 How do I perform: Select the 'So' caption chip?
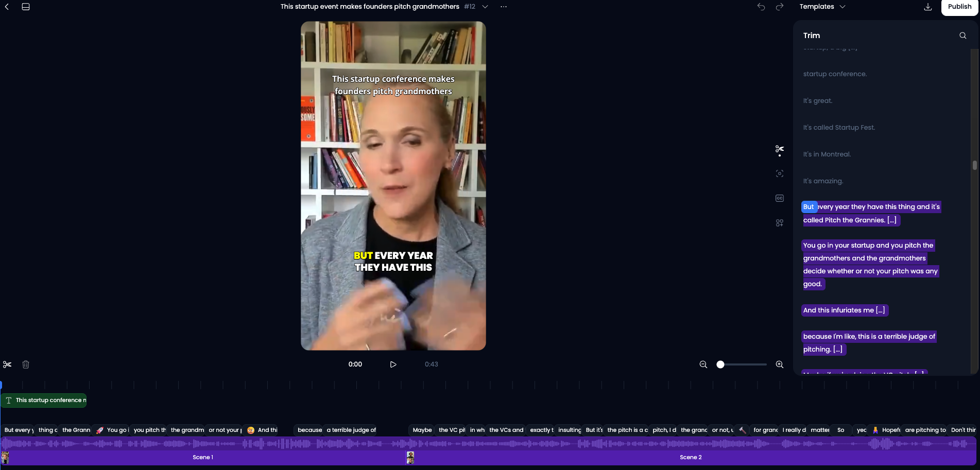(x=841, y=430)
